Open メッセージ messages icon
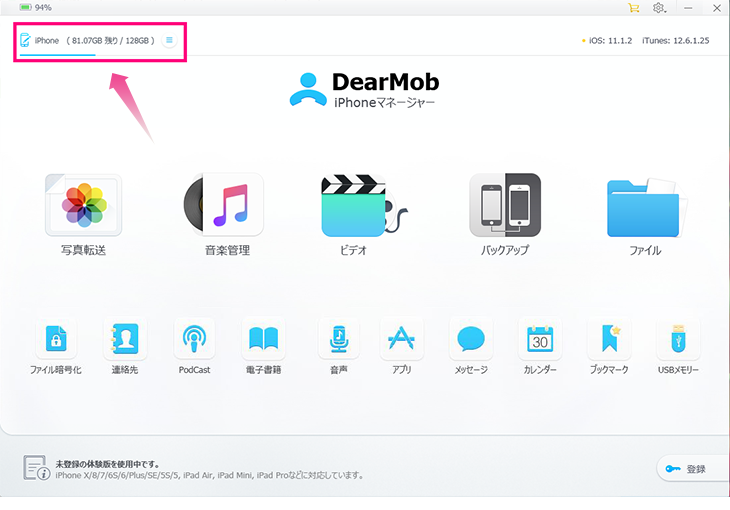This screenshot has height=510, width=730. 471,339
